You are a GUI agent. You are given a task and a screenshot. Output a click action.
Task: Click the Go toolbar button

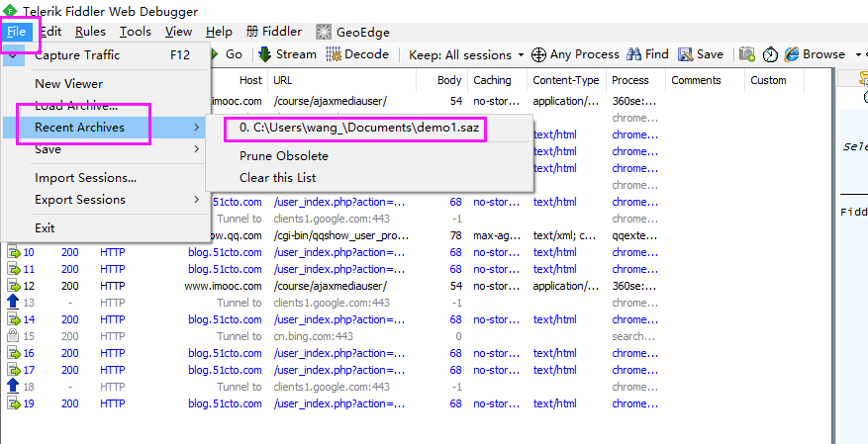227,54
